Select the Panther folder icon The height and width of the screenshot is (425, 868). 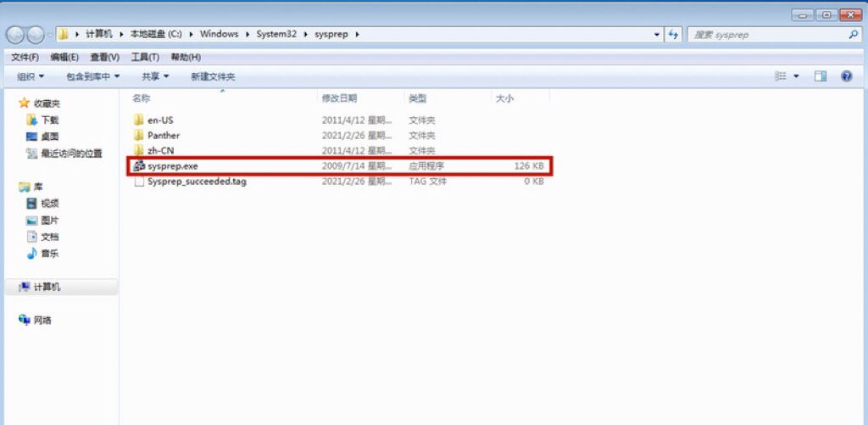coord(139,135)
